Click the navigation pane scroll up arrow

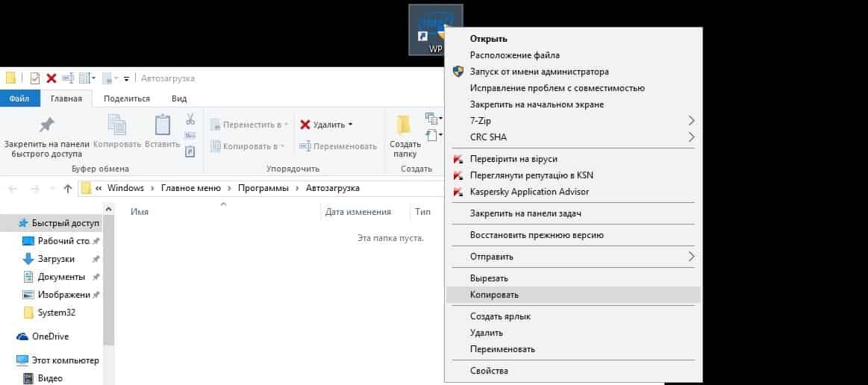click(108, 209)
